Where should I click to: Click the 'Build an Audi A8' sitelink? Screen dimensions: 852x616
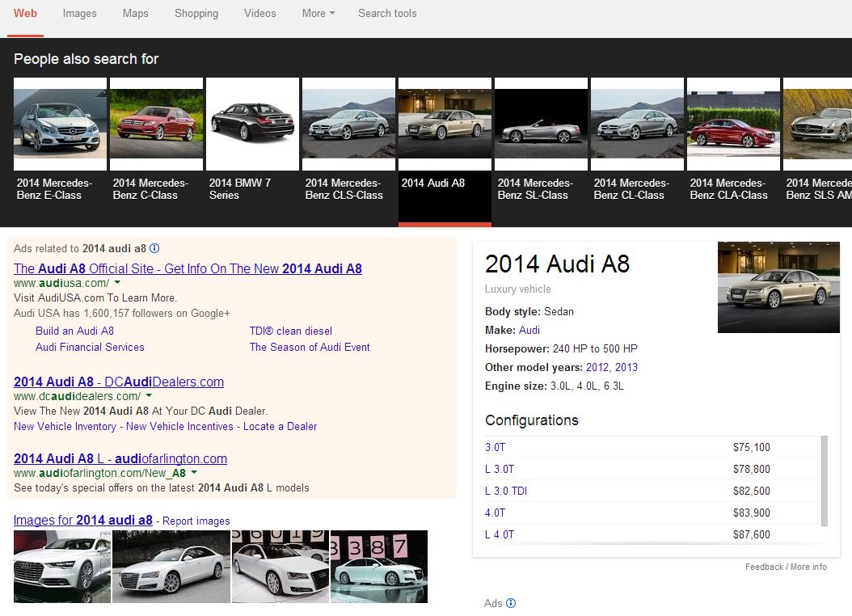74,331
